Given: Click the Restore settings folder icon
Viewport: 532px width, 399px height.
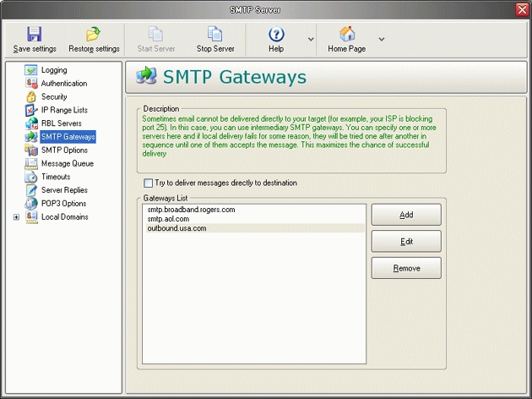Looking at the screenshot, I should [94, 34].
